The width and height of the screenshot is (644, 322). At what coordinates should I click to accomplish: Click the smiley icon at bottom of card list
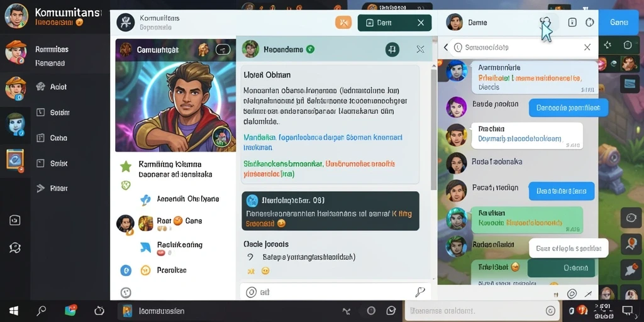126,292
